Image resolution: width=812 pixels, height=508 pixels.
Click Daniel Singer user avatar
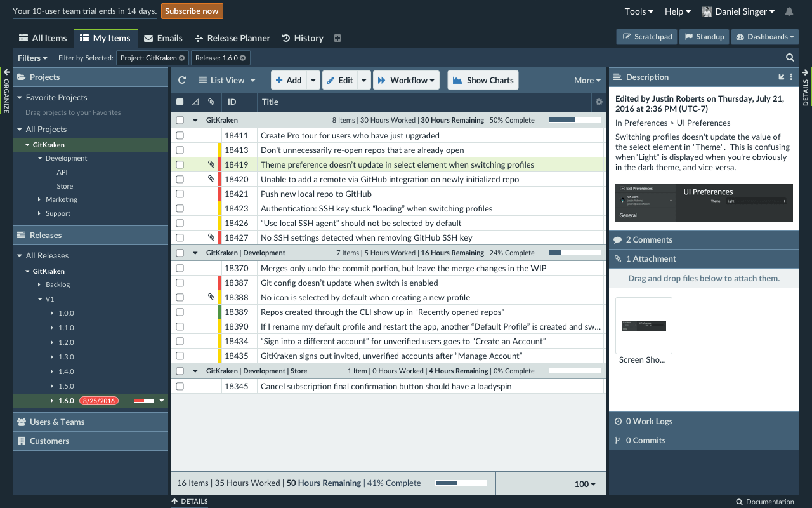tap(707, 11)
